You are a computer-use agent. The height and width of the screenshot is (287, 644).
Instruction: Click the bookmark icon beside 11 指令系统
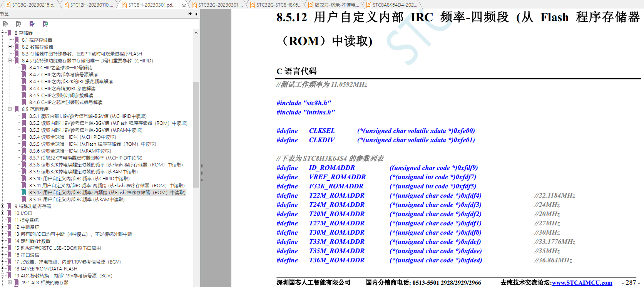point(9,220)
